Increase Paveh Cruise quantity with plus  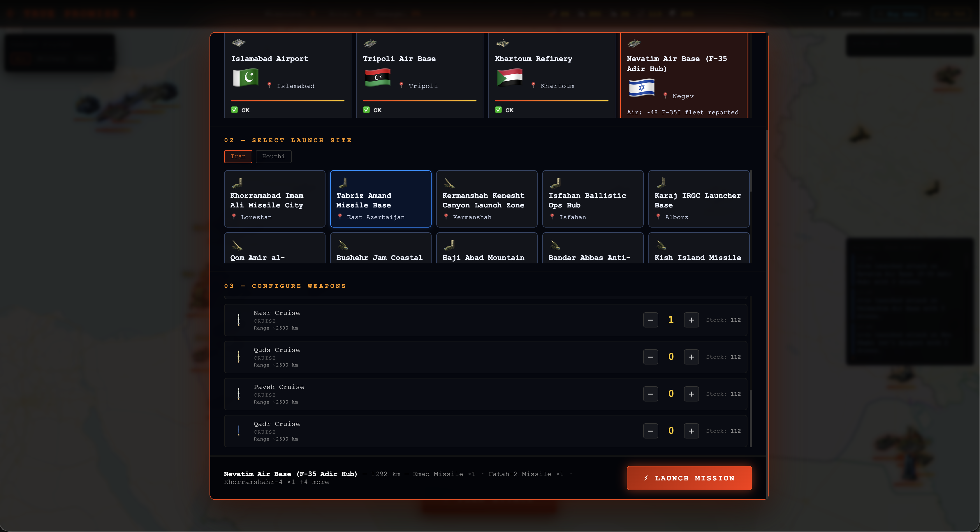coord(691,394)
